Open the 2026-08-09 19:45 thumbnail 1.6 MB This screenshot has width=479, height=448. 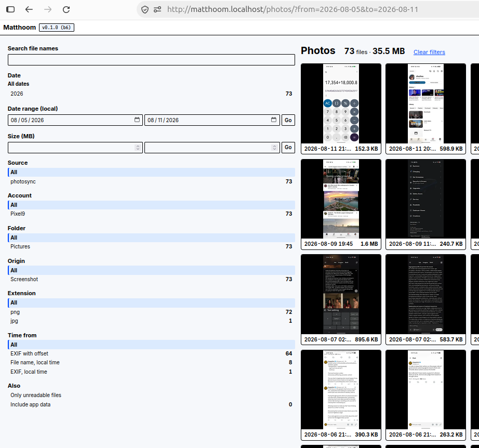click(x=341, y=204)
